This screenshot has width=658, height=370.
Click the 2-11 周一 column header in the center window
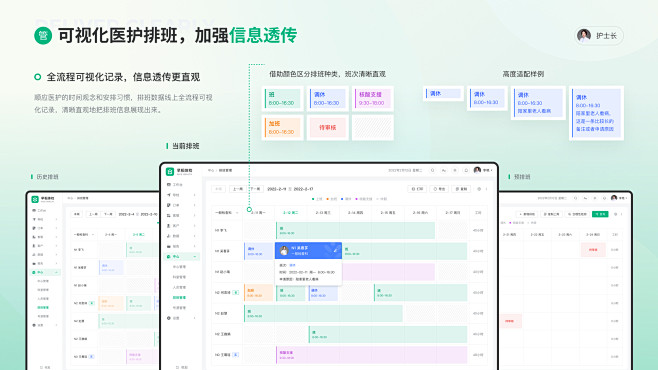[x=258, y=213]
